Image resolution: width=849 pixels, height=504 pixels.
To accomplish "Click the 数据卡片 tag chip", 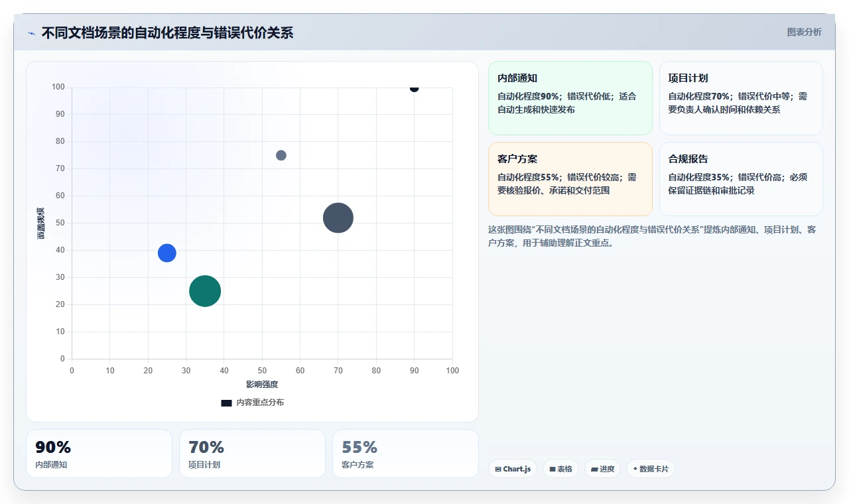I will tap(650, 469).
